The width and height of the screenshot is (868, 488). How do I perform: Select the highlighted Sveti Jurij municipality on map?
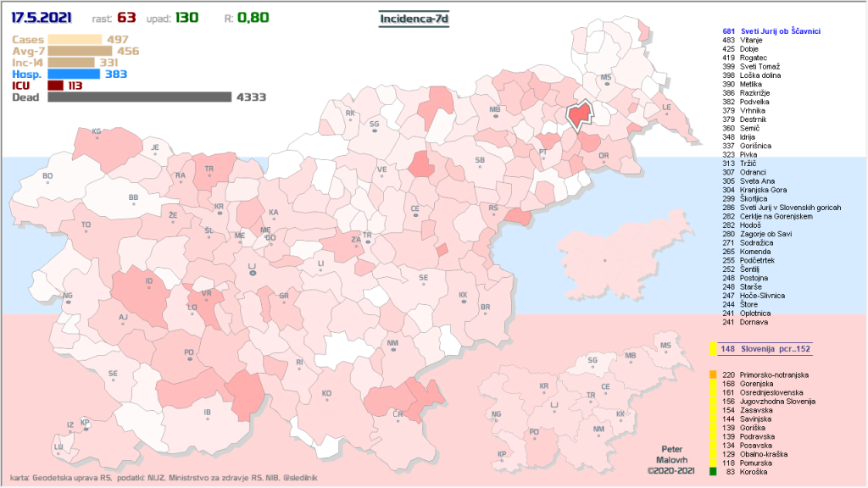580,114
